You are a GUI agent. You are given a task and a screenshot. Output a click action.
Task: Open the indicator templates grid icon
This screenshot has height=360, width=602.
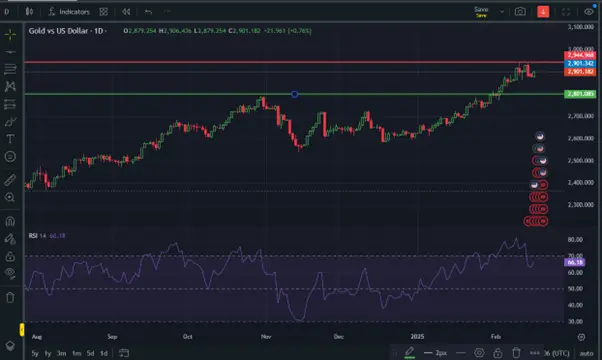click(104, 12)
